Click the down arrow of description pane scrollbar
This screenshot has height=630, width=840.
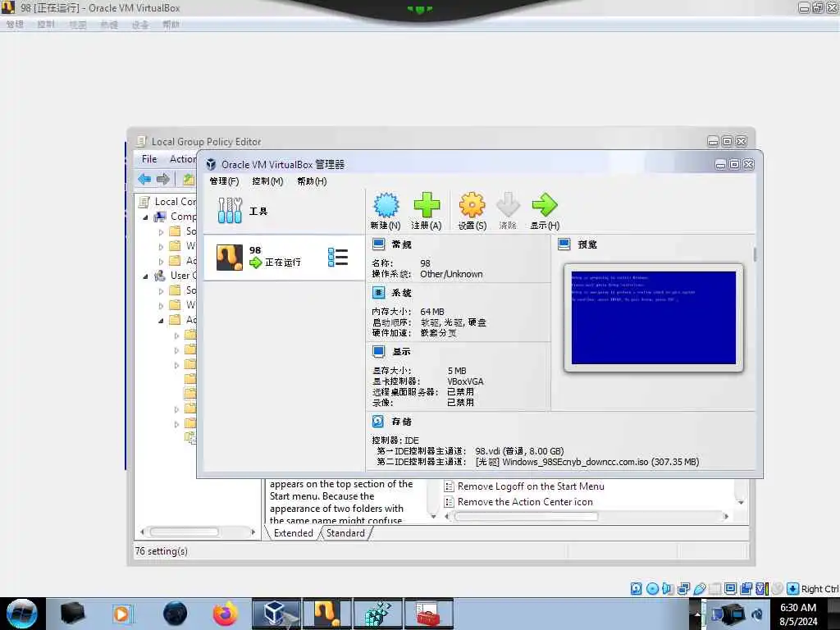(433, 517)
